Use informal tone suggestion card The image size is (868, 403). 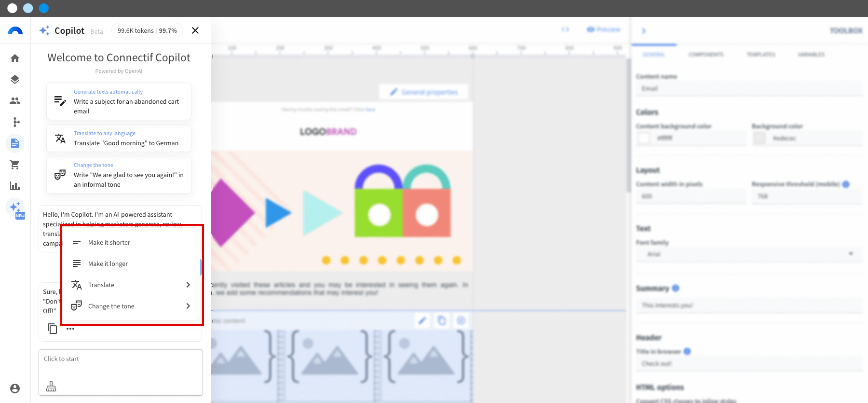(x=119, y=175)
